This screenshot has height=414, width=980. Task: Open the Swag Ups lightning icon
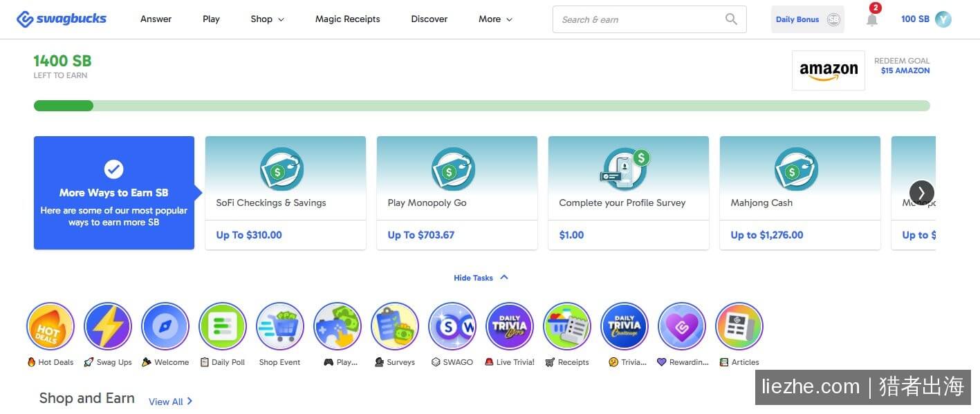coord(108,326)
